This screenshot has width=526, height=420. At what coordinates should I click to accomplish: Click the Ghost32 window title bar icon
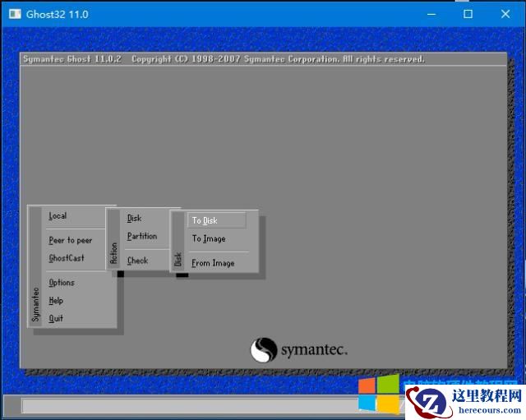pyautogui.click(x=15, y=14)
